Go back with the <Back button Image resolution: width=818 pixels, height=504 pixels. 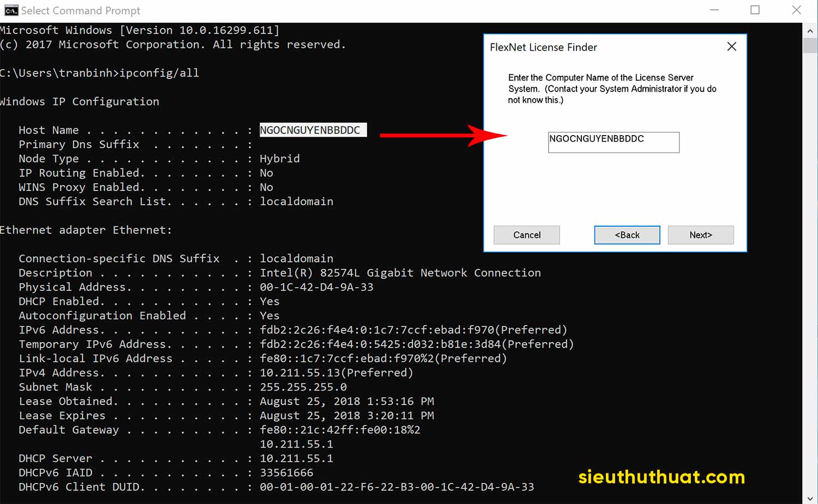tap(627, 235)
